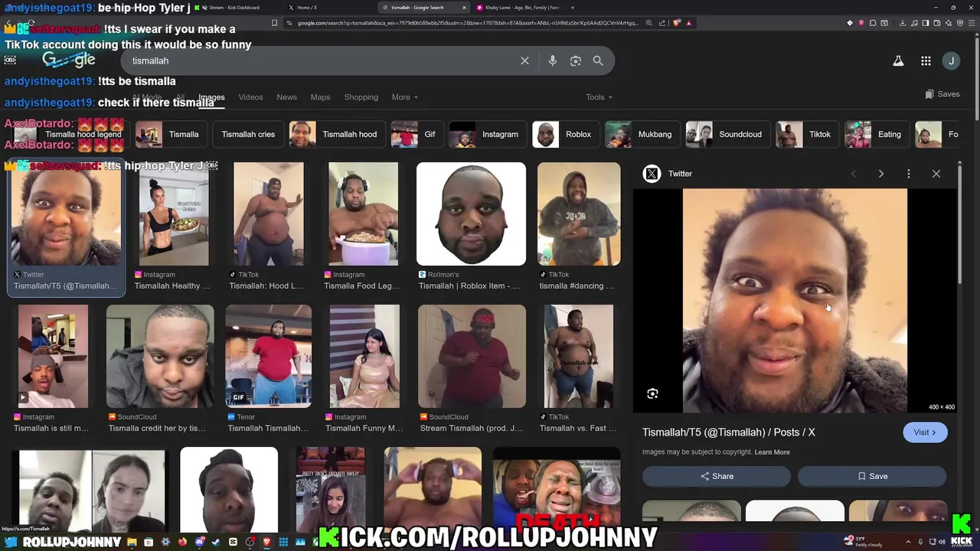Open the Brave hamburger menu
The image size is (980, 551).
[972, 23]
